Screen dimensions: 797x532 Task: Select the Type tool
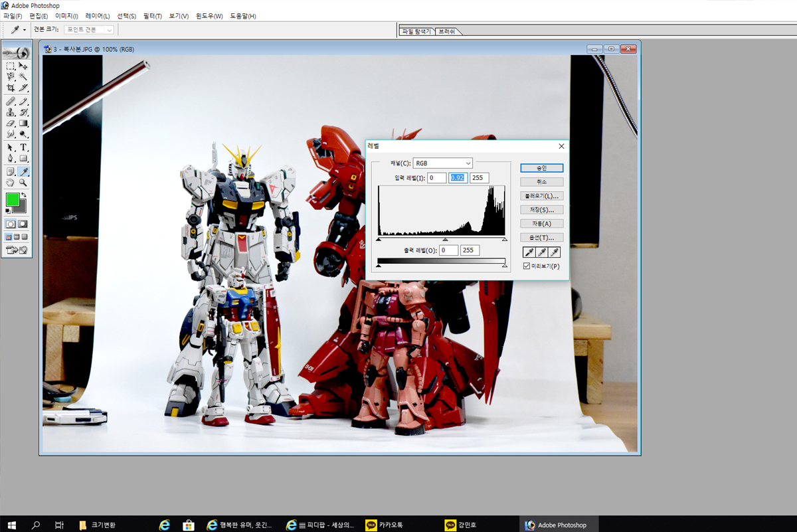click(23, 147)
